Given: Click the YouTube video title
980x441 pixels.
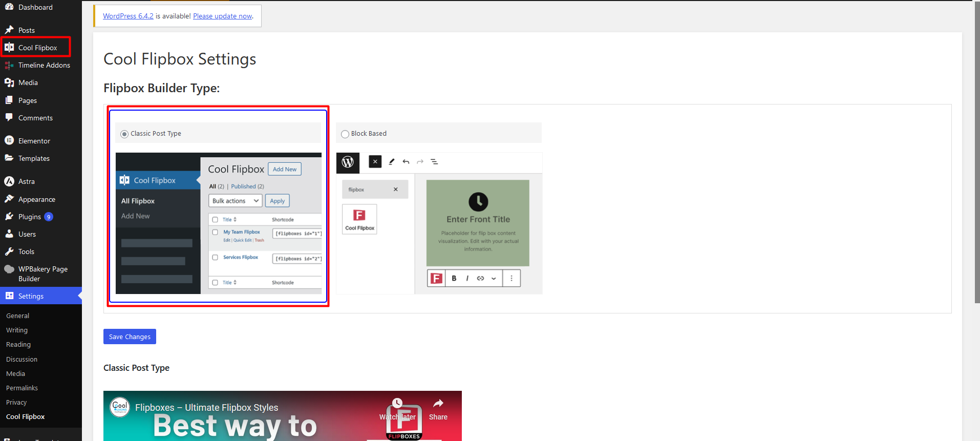Looking at the screenshot, I should 206,407.
